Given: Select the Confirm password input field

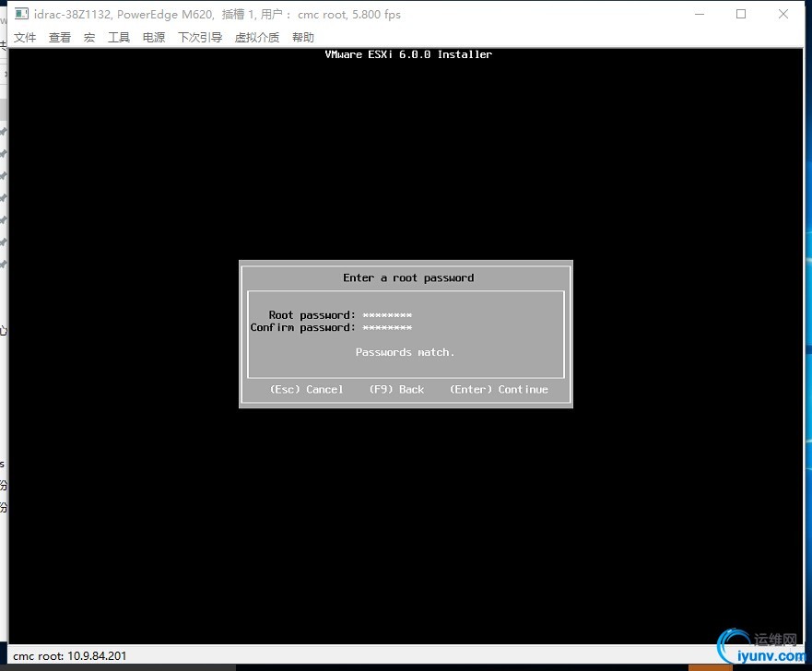Looking at the screenshot, I should click(x=387, y=327).
